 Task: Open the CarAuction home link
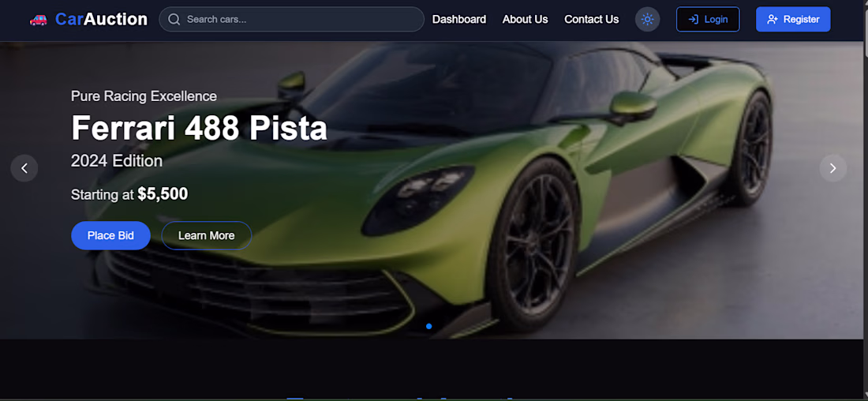point(101,20)
